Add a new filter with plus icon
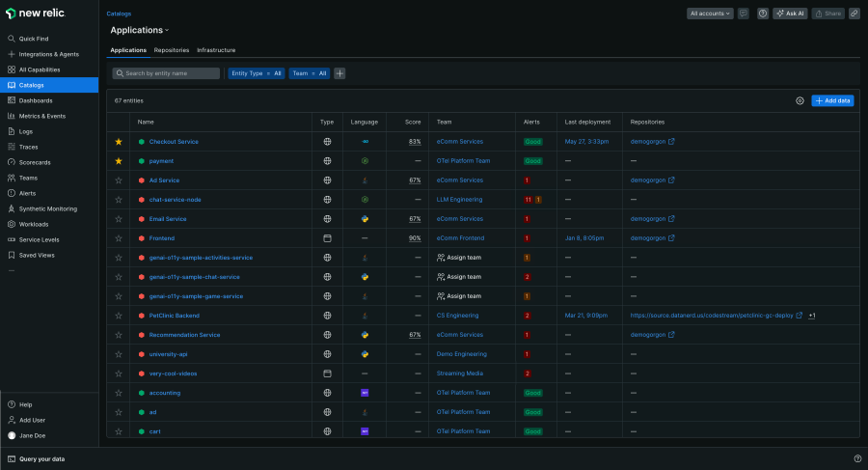The width and height of the screenshot is (868, 470). [339, 73]
